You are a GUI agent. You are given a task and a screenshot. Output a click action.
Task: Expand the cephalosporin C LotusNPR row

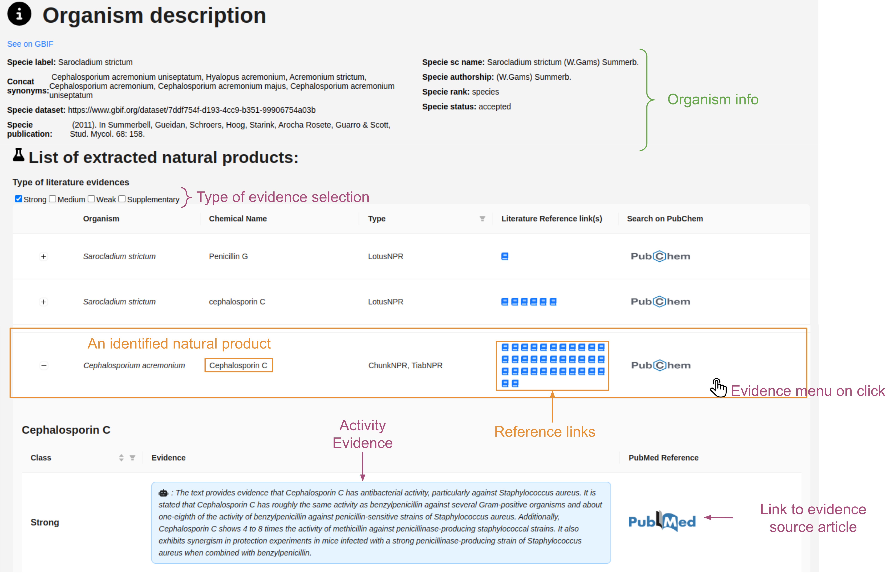pyautogui.click(x=43, y=302)
